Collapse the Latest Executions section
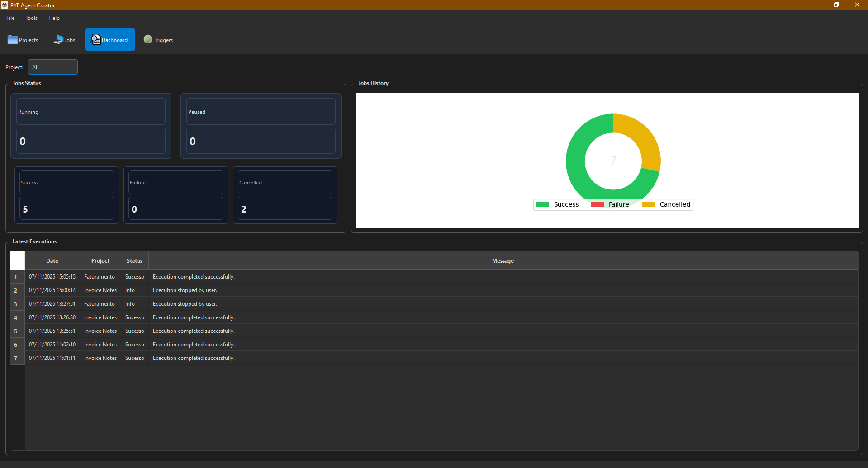 tap(34, 241)
